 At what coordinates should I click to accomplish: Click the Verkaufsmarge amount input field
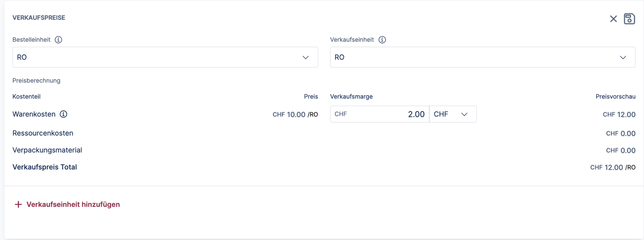coord(380,114)
